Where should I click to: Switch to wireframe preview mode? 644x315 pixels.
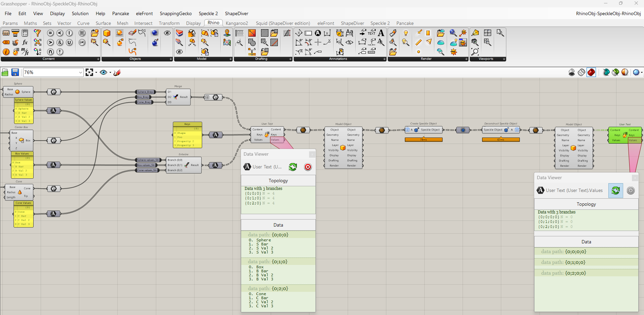(582, 72)
